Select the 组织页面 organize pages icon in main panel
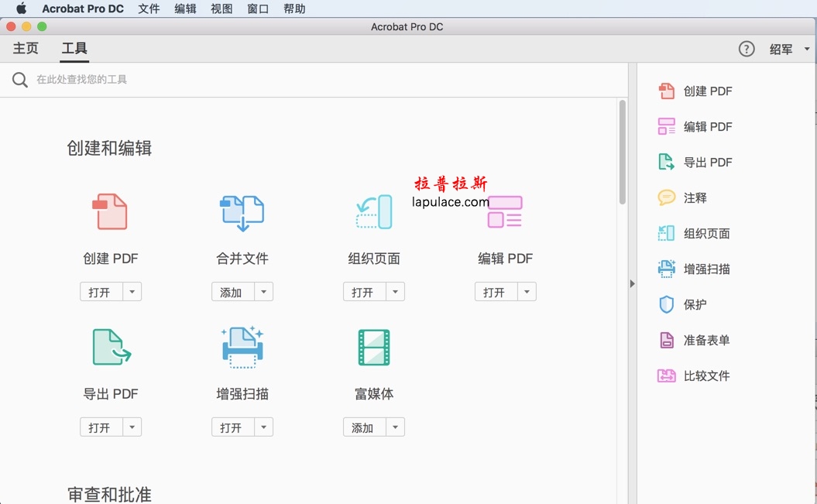817x504 pixels. pos(374,212)
